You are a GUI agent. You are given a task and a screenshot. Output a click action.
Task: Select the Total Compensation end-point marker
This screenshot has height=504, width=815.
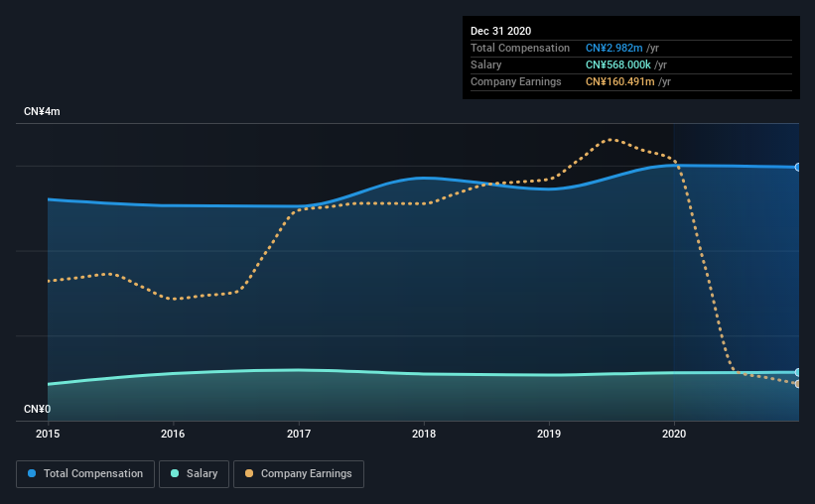coord(797,168)
